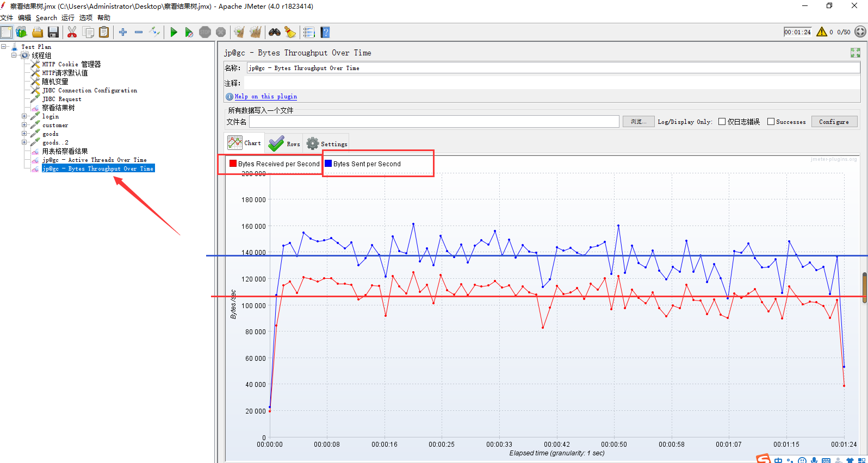The width and height of the screenshot is (868, 463).
Task: Click the red Bytes Received per Second swatch
Action: (233, 164)
